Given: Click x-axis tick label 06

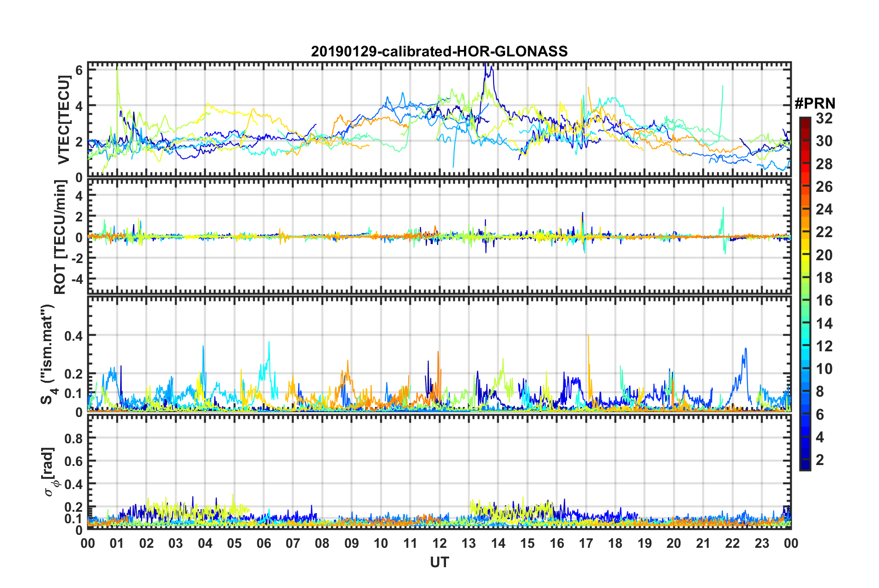Looking at the screenshot, I should [x=264, y=543].
